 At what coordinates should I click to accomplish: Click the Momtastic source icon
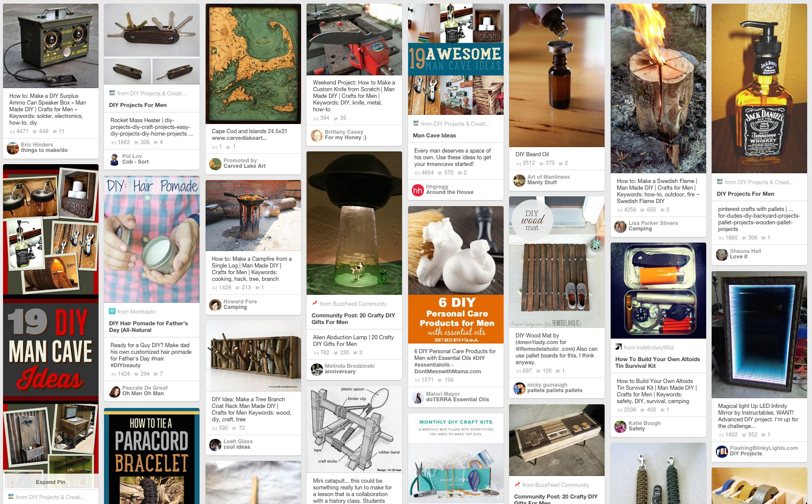coord(112,311)
